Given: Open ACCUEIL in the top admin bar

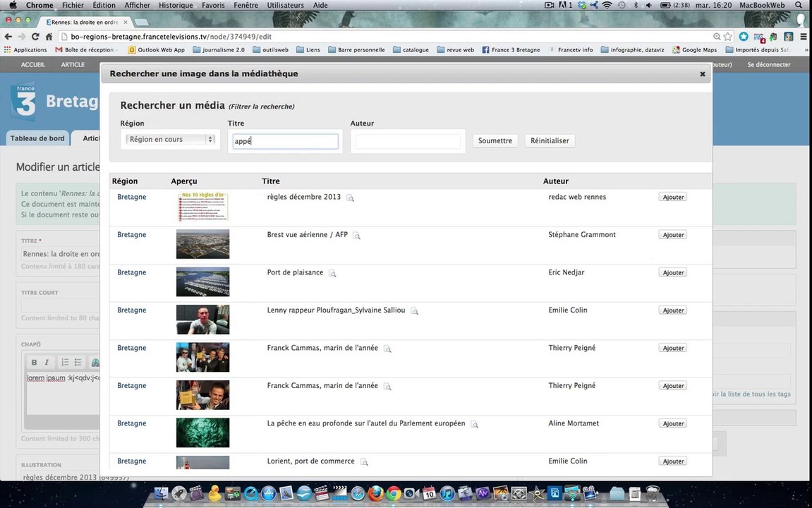Looking at the screenshot, I should tap(33, 65).
